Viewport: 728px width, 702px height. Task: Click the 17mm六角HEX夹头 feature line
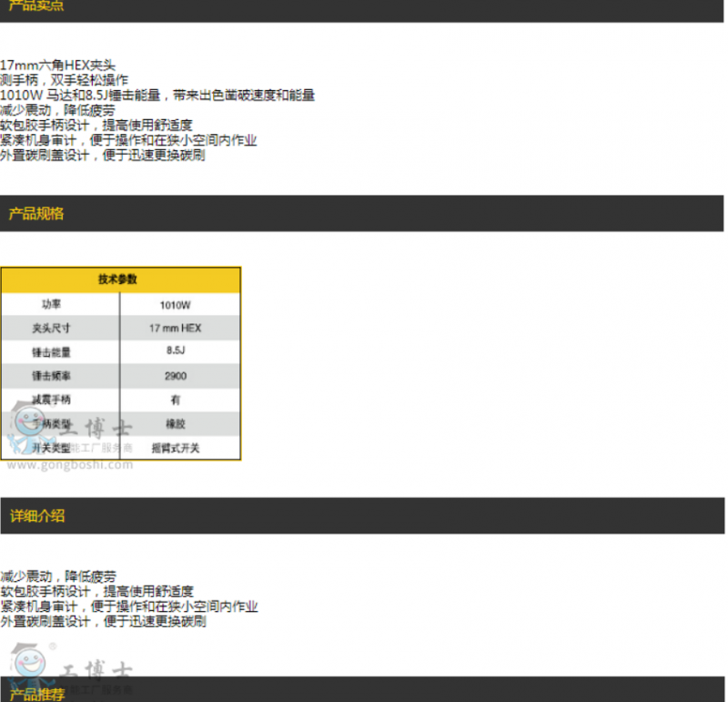pyautogui.click(x=58, y=66)
